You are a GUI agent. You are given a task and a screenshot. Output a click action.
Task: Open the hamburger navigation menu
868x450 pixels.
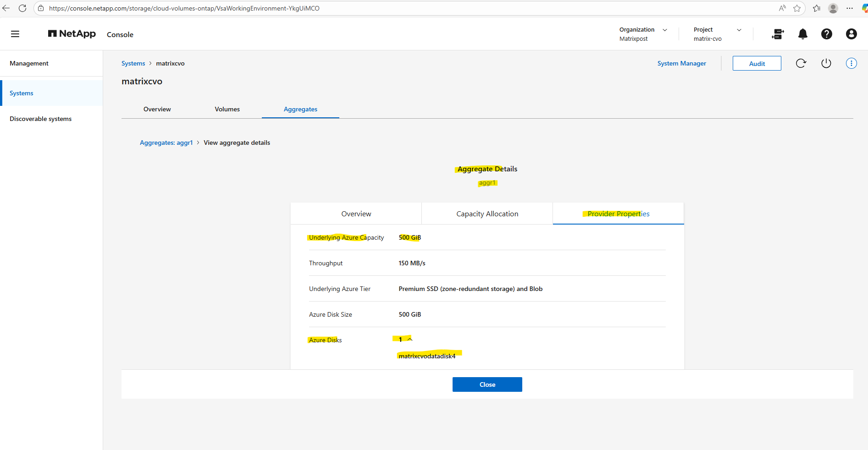15,34
